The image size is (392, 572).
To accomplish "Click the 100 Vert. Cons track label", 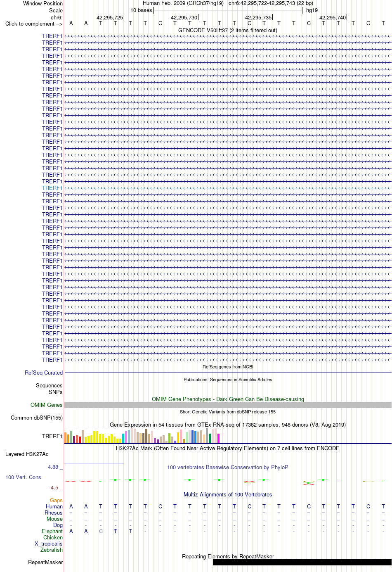I will tap(23, 477).
